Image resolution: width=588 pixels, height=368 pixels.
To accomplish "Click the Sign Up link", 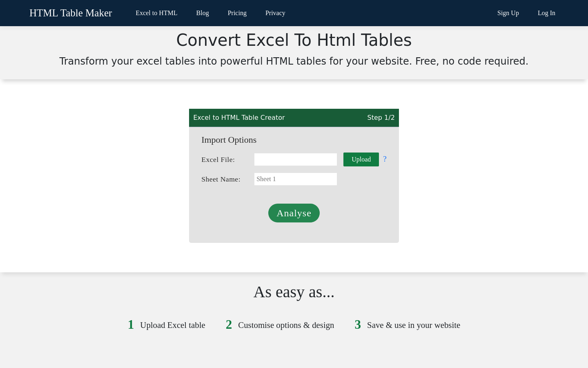I will pyautogui.click(x=508, y=13).
